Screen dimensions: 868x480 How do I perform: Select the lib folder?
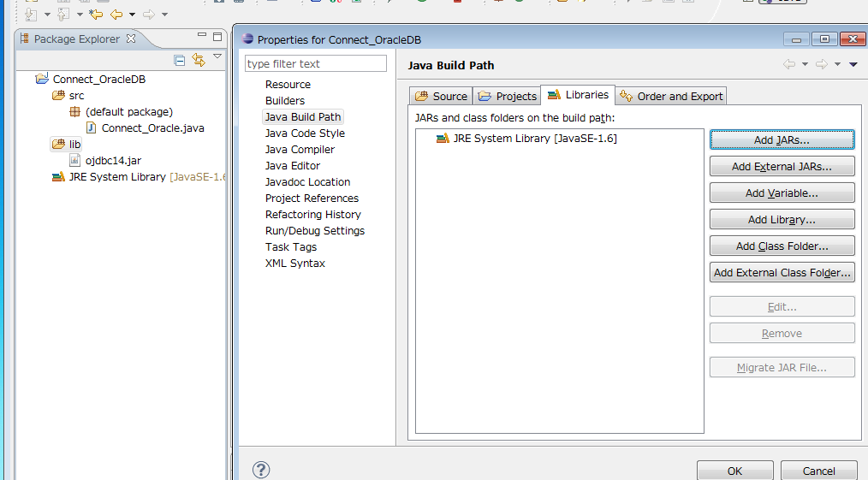(74, 145)
